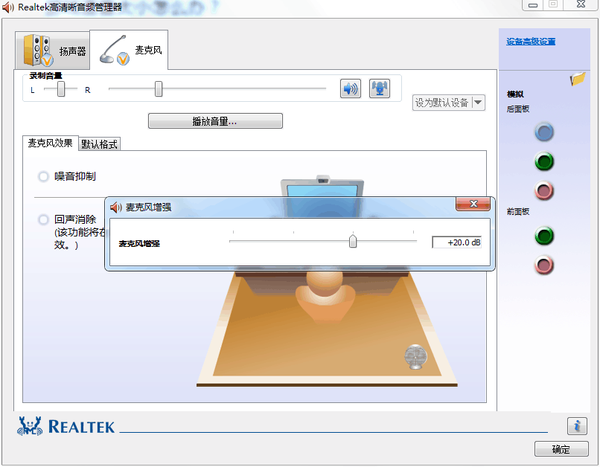Click the recording volume slider thumb
The height and width of the screenshot is (467, 600).
tap(158, 89)
